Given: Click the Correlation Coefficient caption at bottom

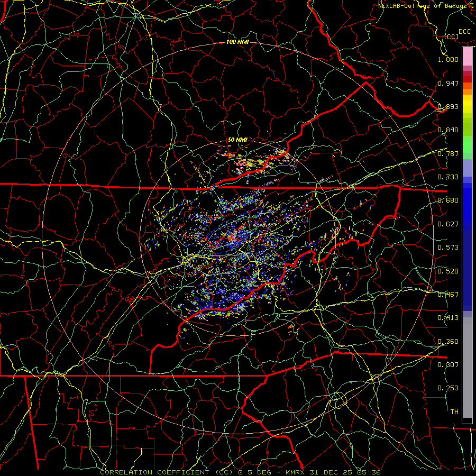Looking at the screenshot, I should coord(240,472).
